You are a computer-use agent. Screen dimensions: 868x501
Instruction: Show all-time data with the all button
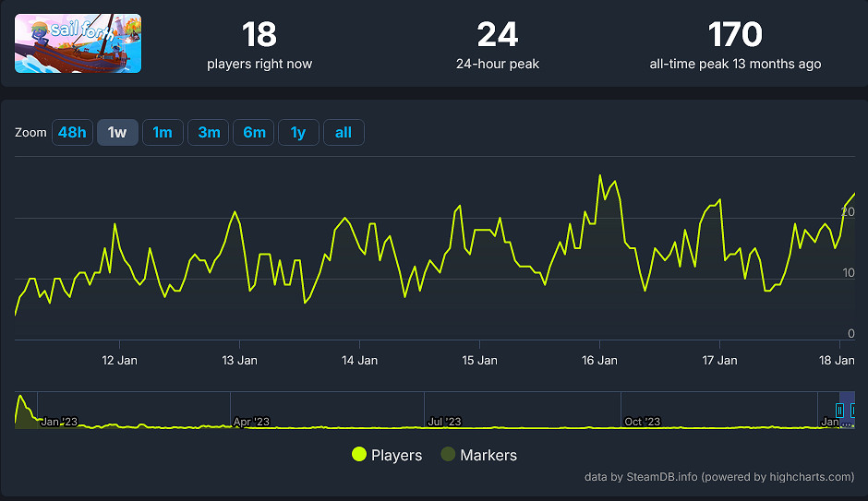click(344, 132)
